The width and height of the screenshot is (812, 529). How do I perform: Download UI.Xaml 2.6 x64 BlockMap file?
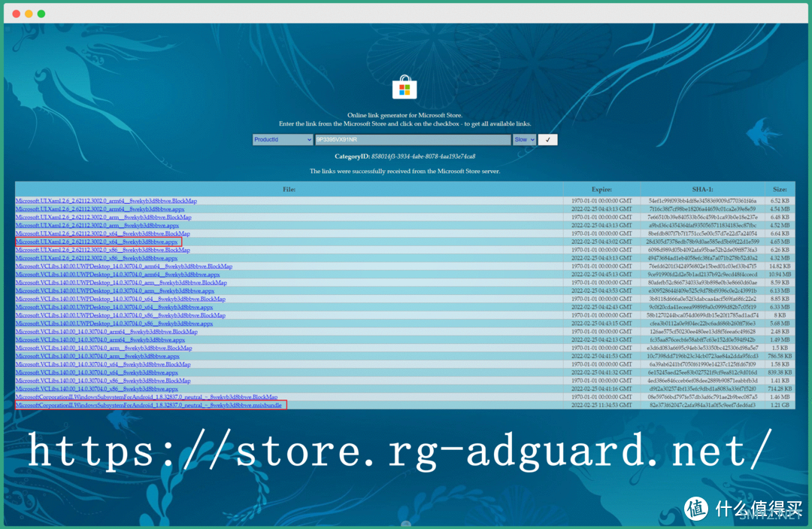tap(103, 234)
